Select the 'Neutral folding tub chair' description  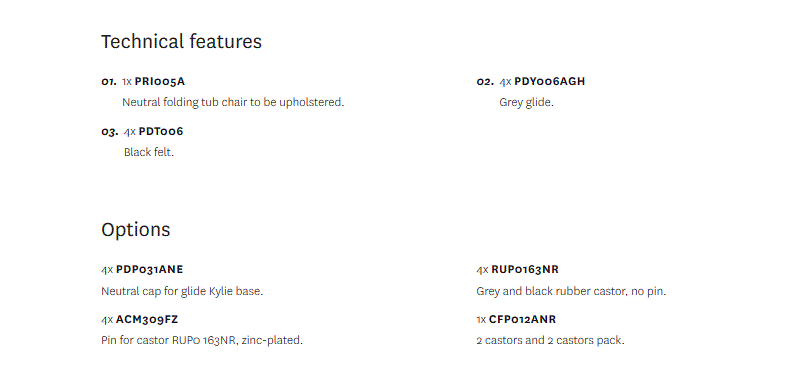[x=233, y=102]
